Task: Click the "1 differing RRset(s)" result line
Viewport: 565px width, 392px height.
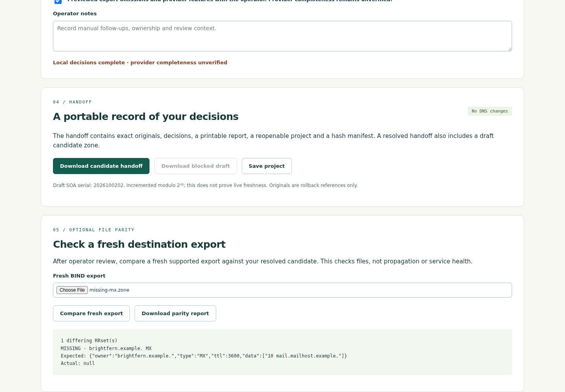Action: pos(89,341)
